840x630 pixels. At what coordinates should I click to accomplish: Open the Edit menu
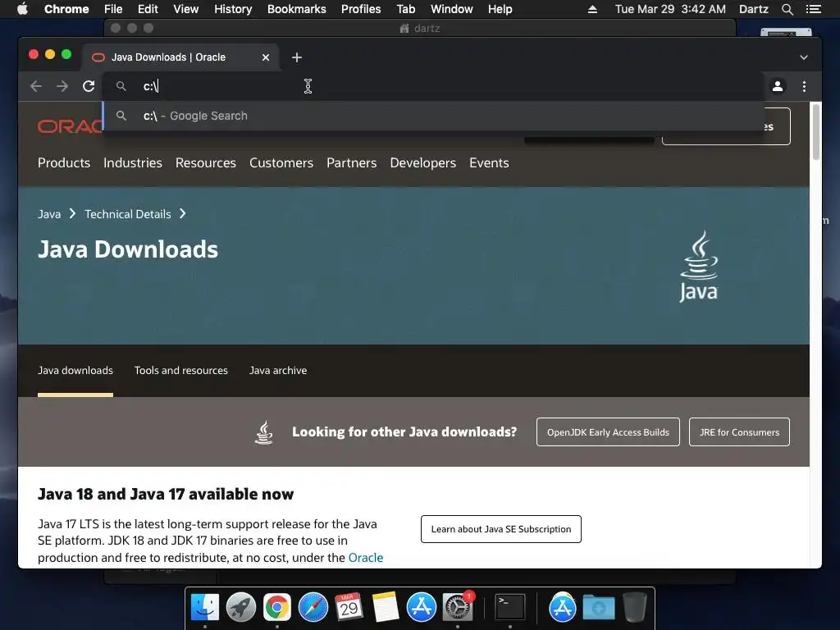148,9
